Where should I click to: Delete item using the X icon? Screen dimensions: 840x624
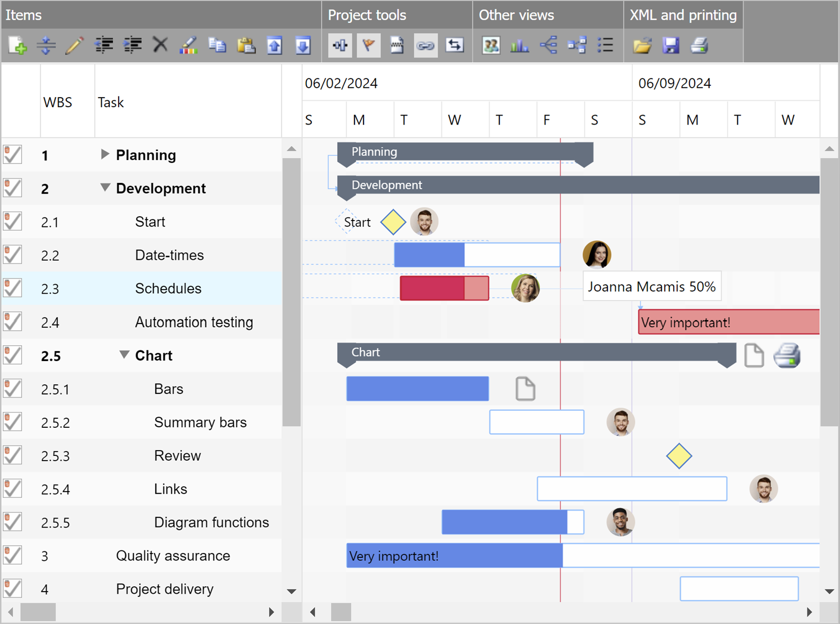[x=160, y=46]
